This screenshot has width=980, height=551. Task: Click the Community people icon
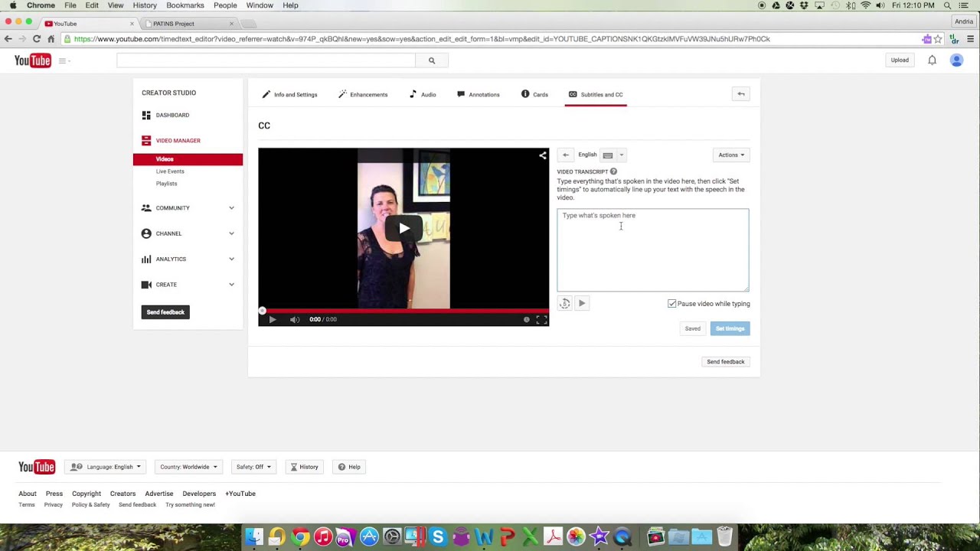[146, 208]
